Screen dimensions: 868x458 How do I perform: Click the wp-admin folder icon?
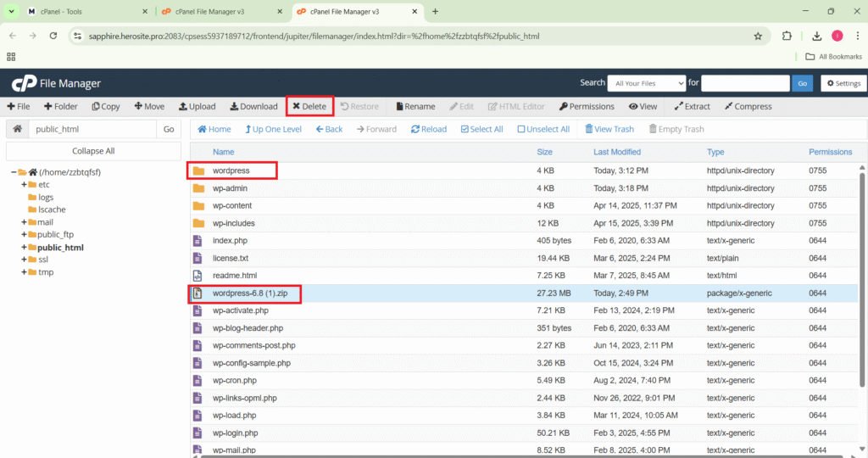[198, 188]
